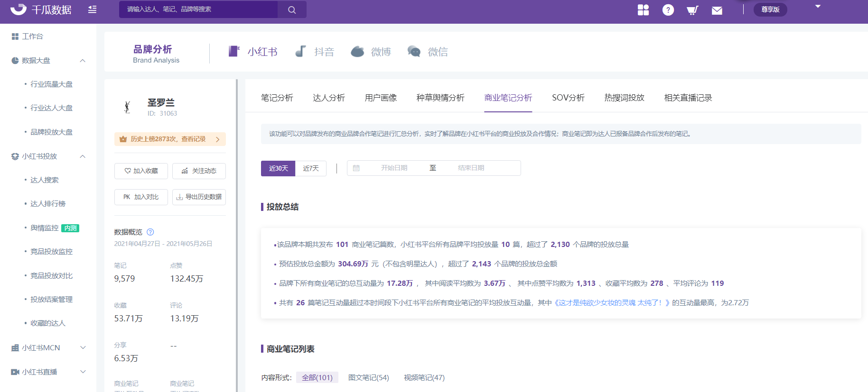Click the 数据大盘 pie chart icon
Screen dimensions: 868x392
coord(15,61)
